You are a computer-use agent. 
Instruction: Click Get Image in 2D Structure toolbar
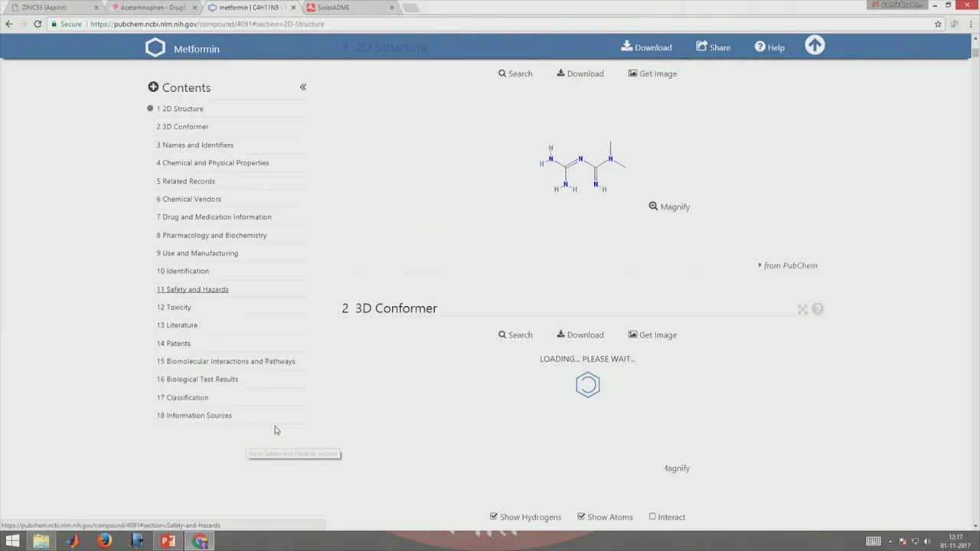pyautogui.click(x=652, y=73)
